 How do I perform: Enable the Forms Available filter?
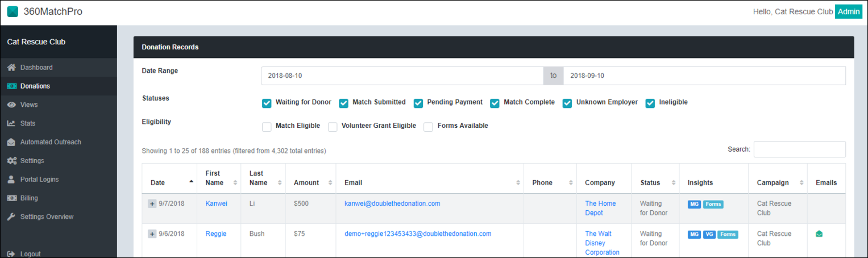tap(428, 127)
